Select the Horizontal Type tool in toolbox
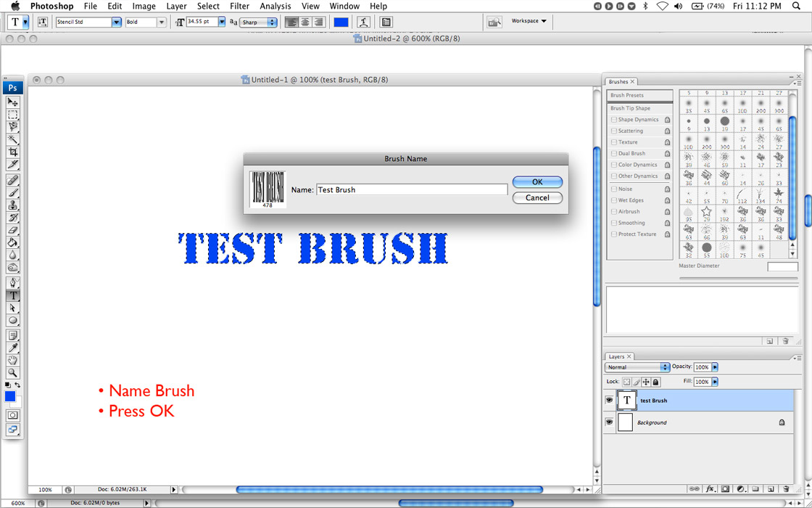Viewport: 812px width, 508px height. [13, 295]
